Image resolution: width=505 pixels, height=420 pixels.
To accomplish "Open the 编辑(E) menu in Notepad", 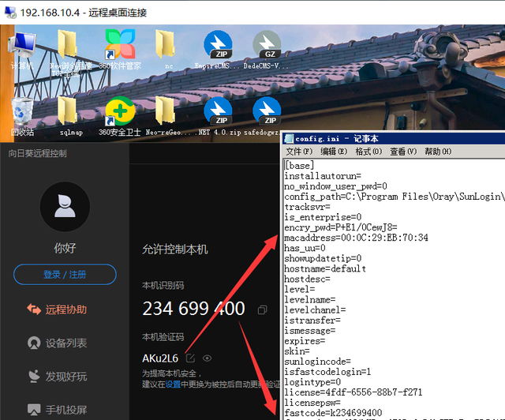I will [x=334, y=151].
